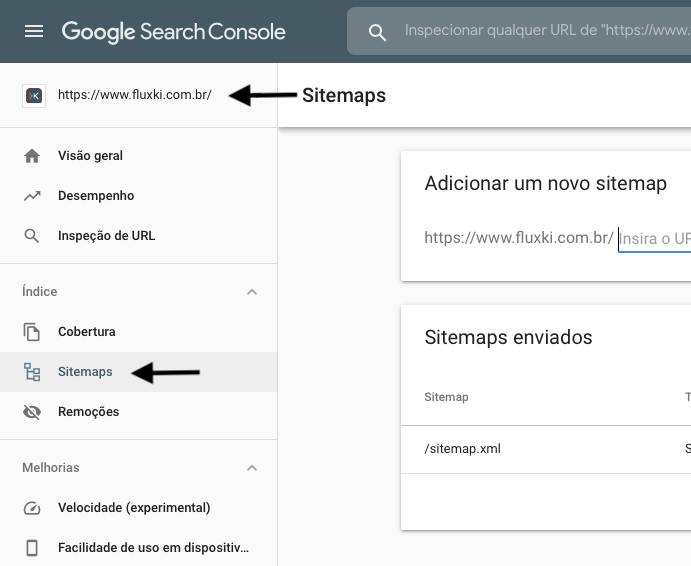
Task: Click the search magnifier icon
Action: tap(377, 32)
